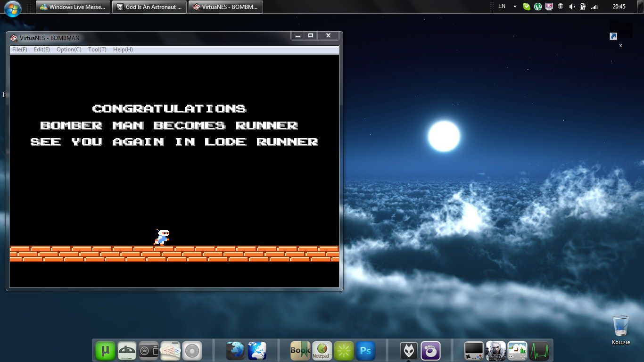Click the pink SC tray icon

(x=549, y=7)
